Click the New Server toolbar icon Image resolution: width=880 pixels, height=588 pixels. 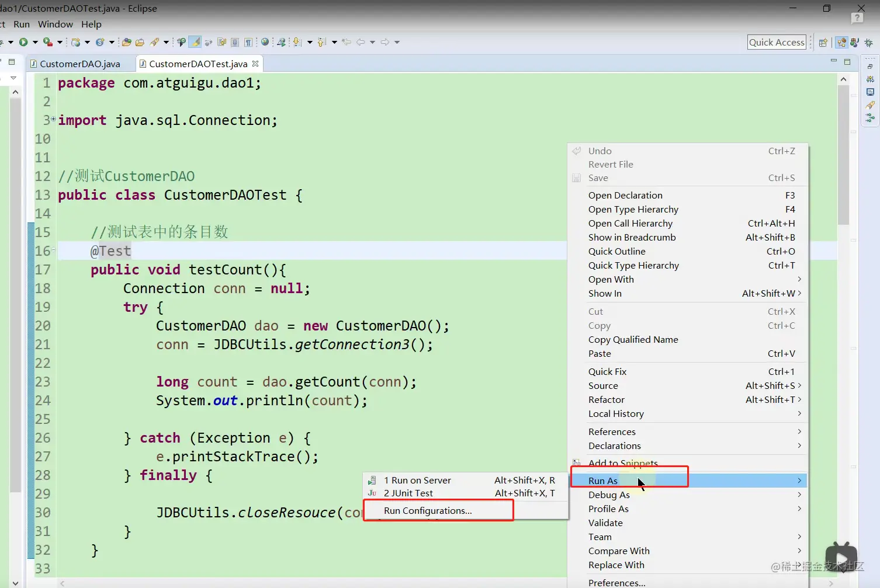(x=75, y=42)
